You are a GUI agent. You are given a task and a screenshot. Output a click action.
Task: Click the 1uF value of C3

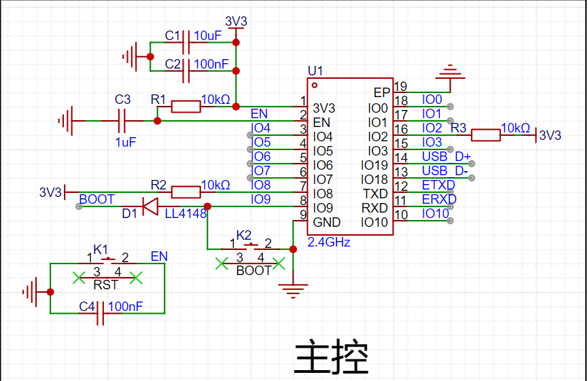[126, 143]
